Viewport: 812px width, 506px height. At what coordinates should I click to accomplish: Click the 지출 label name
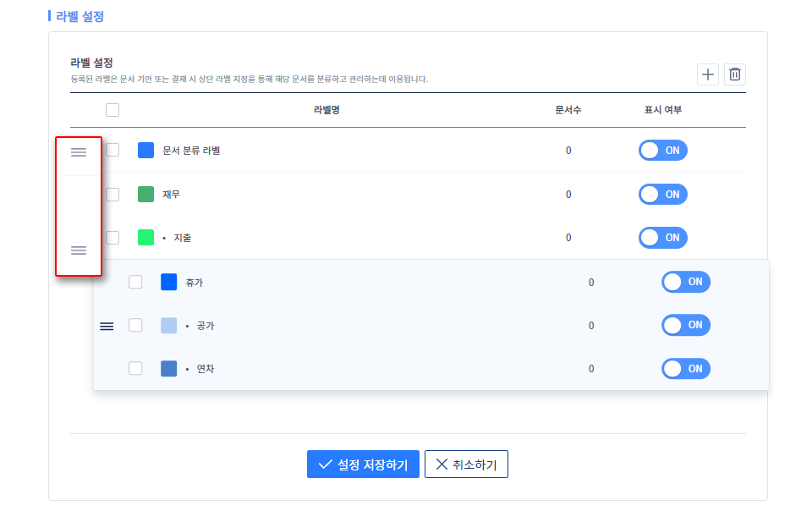(183, 238)
